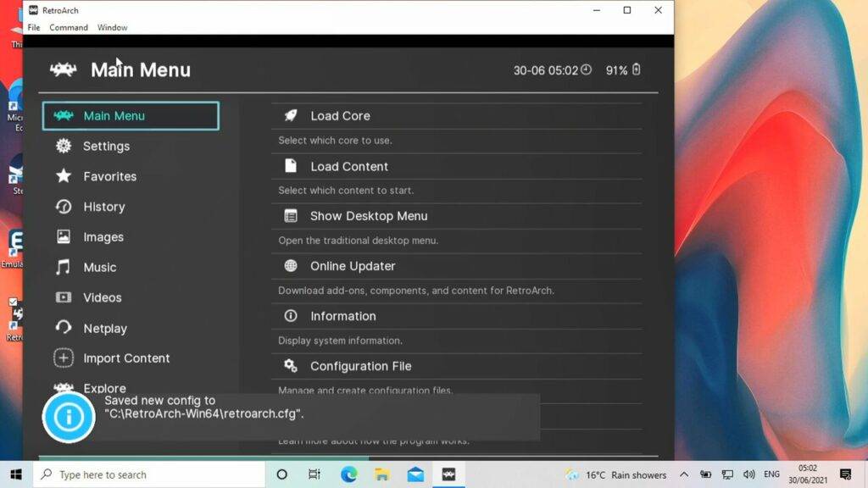The height and width of the screenshot is (488, 868).
Task: Click the Information circle-i icon
Action: pos(291,315)
